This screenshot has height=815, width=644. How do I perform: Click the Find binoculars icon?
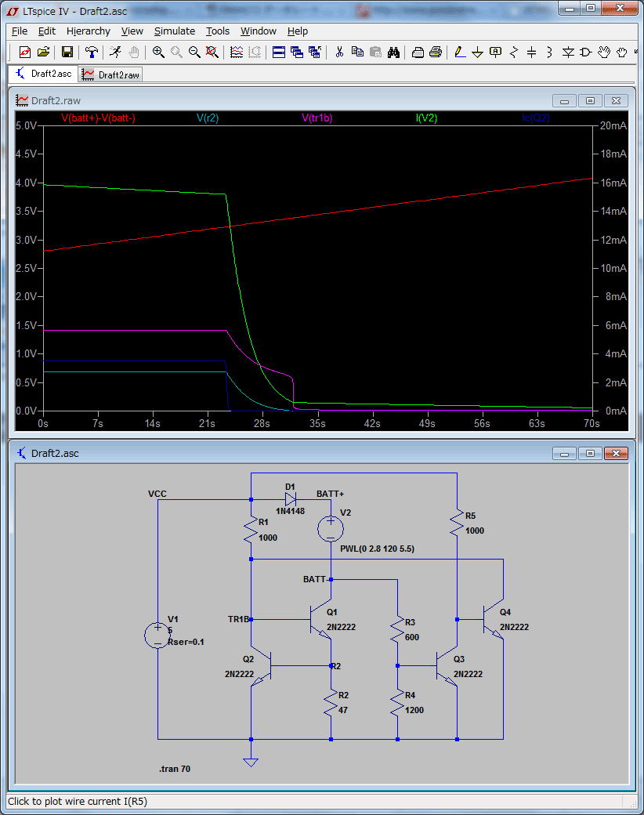point(393,52)
